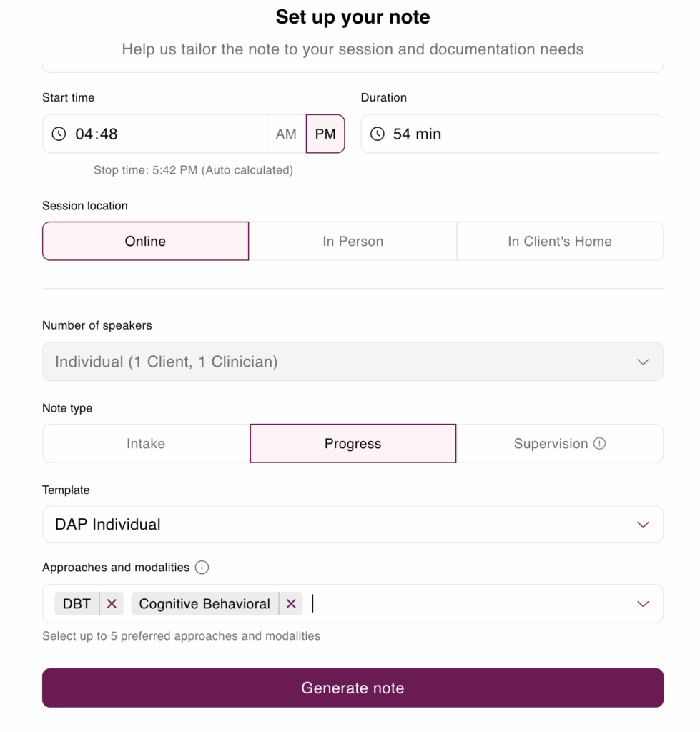Click the clock icon in Start time
700x732 pixels.
pyautogui.click(x=59, y=134)
